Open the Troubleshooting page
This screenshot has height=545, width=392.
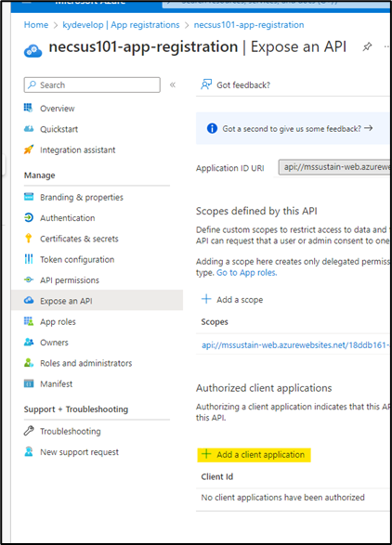click(71, 432)
